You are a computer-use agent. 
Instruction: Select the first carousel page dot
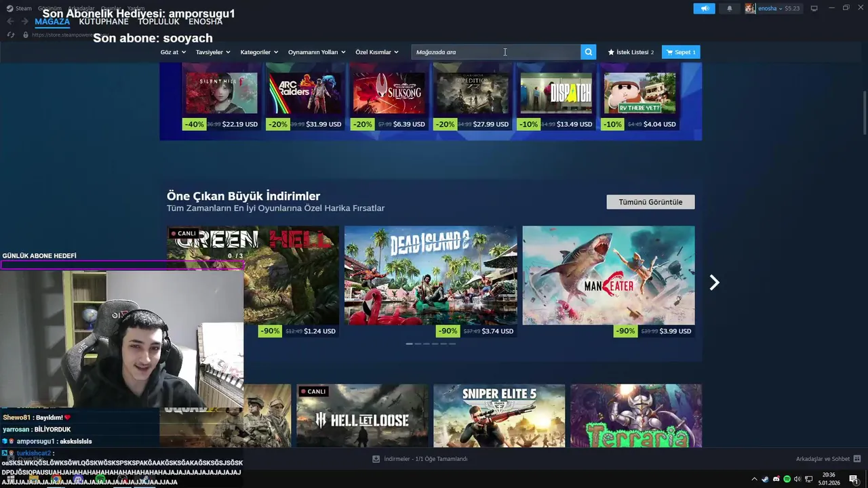pos(409,344)
